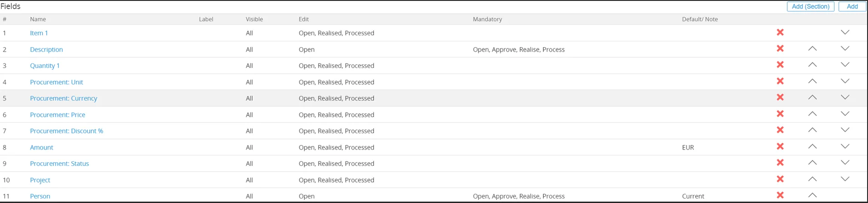Image resolution: width=868 pixels, height=203 pixels.
Task: Remove the Description field with red X
Action: click(780, 49)
